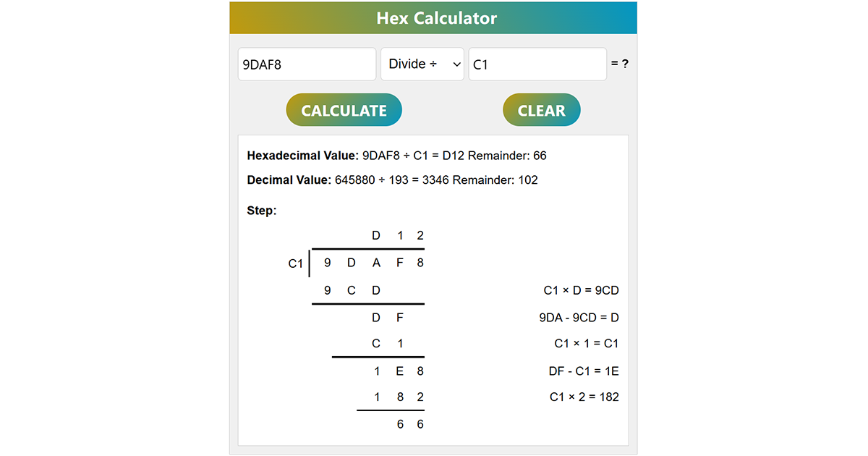Screen dimensions: 868x456
Task: Click the second hex input containing C1
Action: pyautogui.click(x=537, y=64)
